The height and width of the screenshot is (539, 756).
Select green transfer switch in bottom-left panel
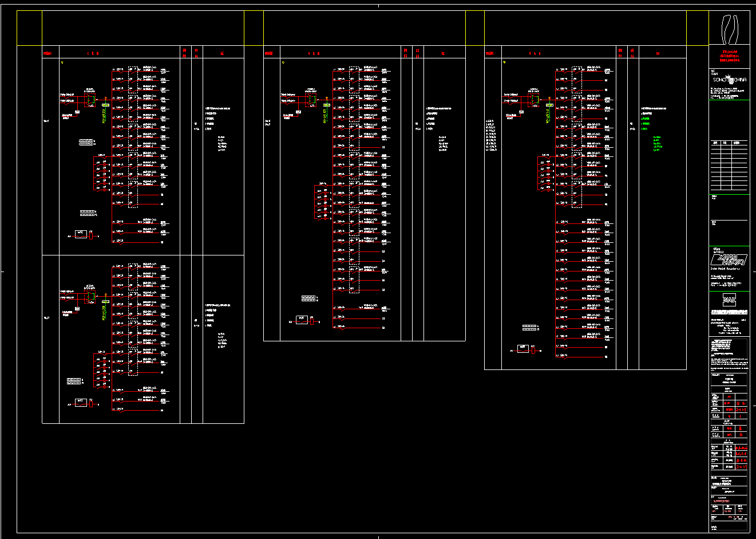[x=90, y=296]
